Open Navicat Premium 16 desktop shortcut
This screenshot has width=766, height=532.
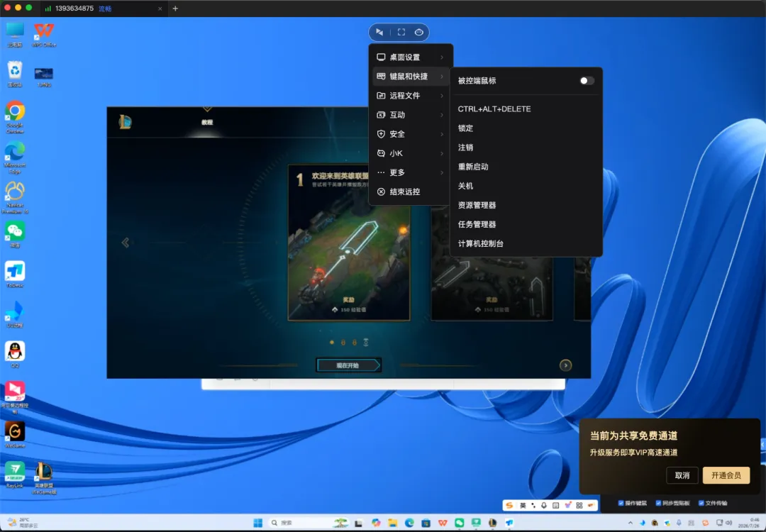click(15, 197)
